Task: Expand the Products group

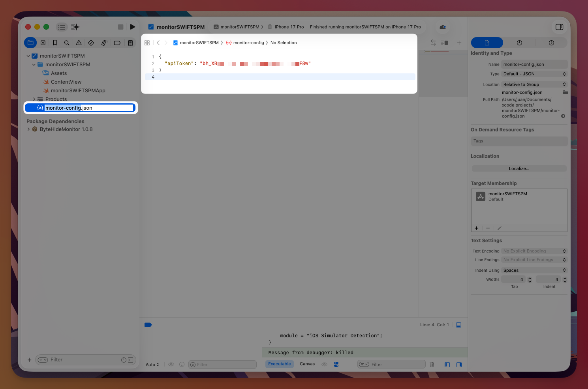Action: pos(34,99)
